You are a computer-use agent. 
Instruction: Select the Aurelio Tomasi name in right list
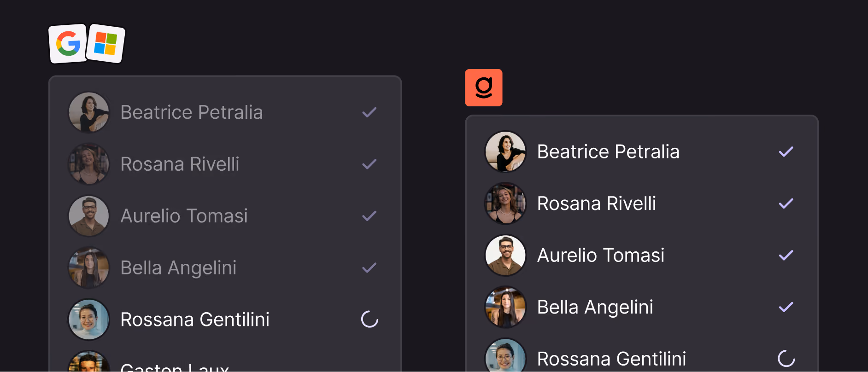[601, 255]
